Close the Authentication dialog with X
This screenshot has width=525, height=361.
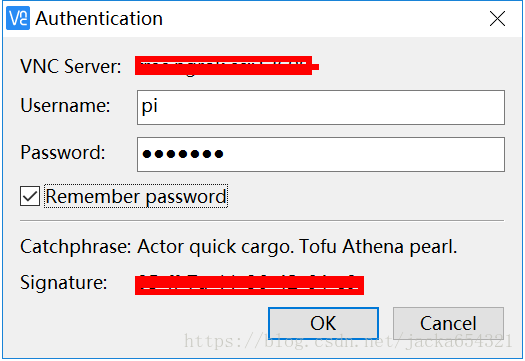497,18
